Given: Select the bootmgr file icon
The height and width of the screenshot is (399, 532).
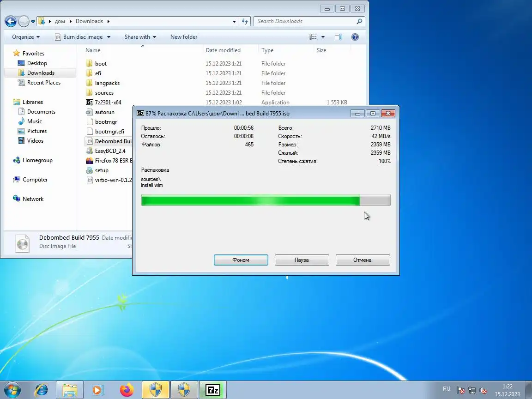Looking at the screenshot, I should (90, 122).
